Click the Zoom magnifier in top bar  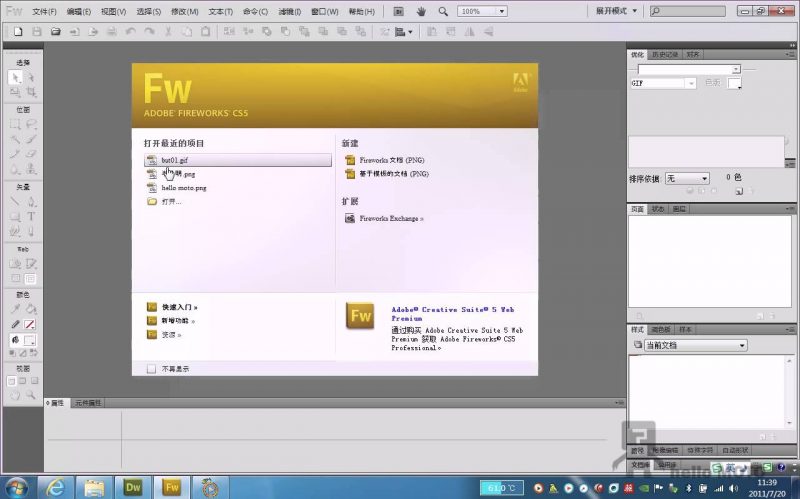(x=441, y=11)
